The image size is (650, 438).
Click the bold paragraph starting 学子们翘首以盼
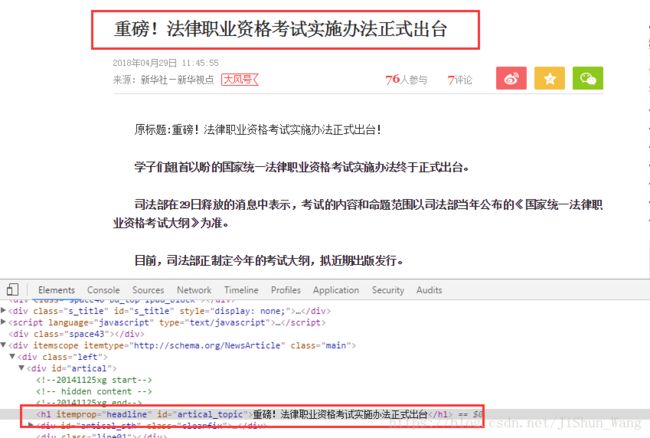pyautogui.click(x=302, y=167)
